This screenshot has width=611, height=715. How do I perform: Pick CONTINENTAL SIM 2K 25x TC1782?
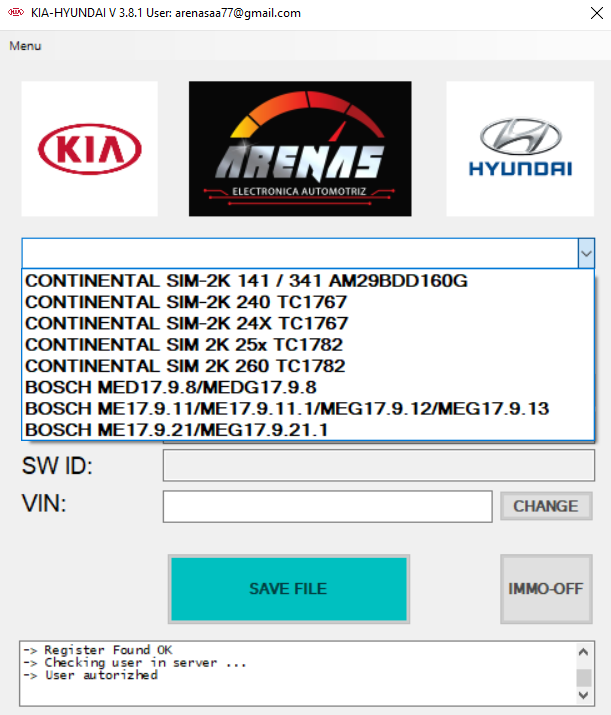185,345
